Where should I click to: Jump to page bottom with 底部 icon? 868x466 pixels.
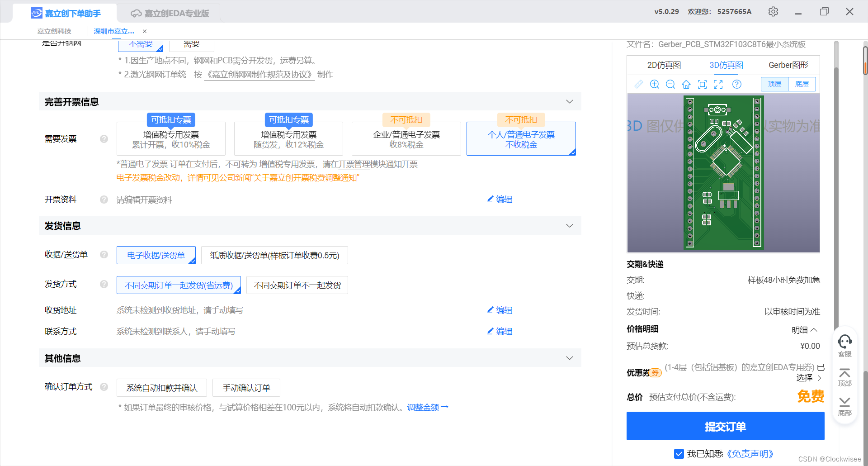[844, 406]
